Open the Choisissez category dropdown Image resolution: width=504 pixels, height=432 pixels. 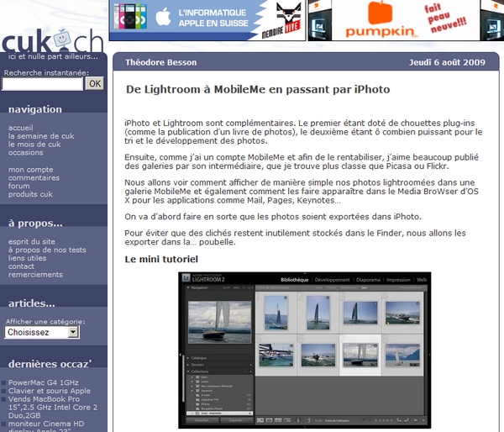42,332
